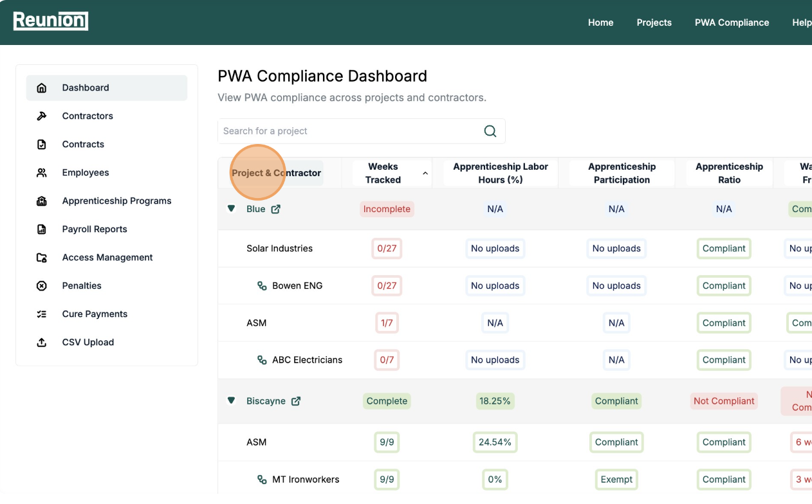Select Payroll Reports in sidebar

tap(95, 230)
